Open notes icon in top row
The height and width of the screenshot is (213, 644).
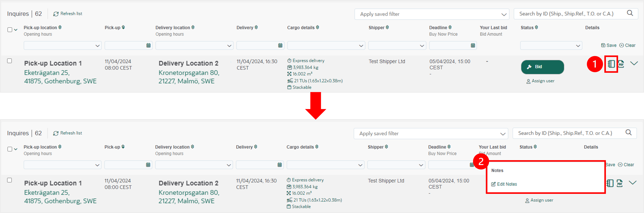tap(611, 64)
